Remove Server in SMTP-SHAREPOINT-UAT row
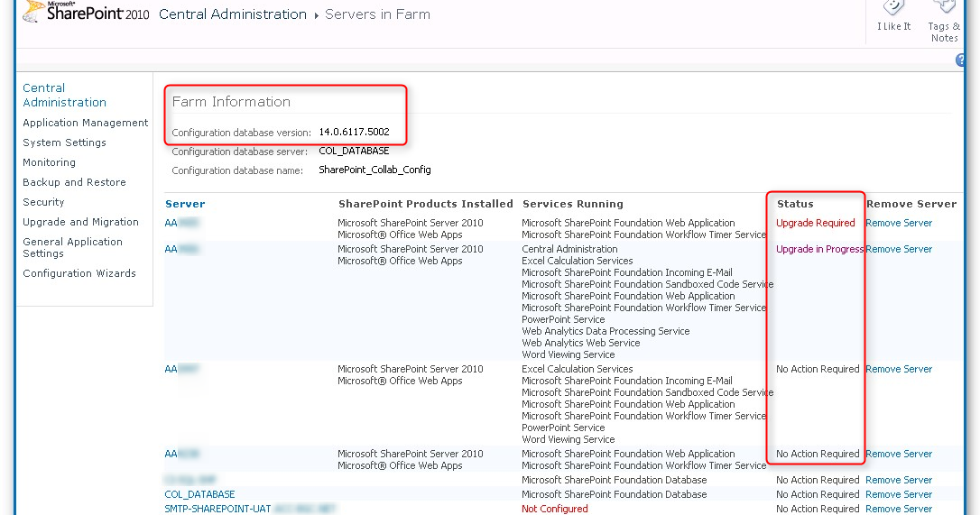Screen dimensions: 980x515 (x=899, y=509)
